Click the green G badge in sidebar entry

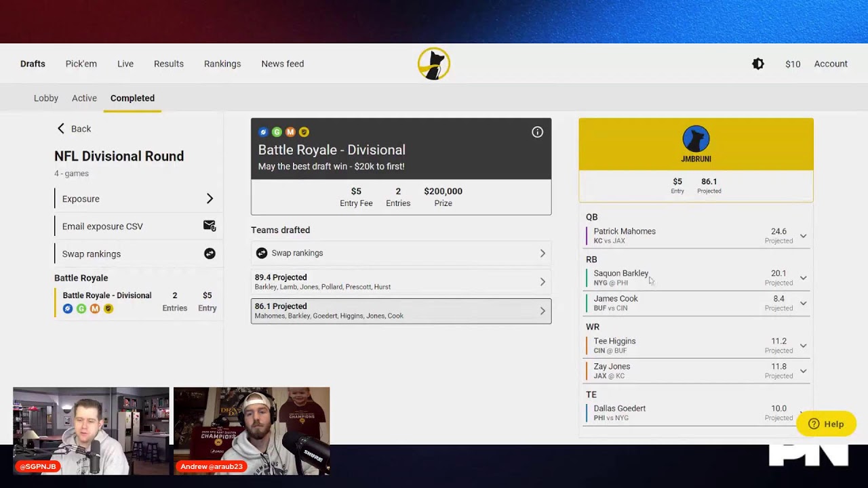click(x=81, y=308)
